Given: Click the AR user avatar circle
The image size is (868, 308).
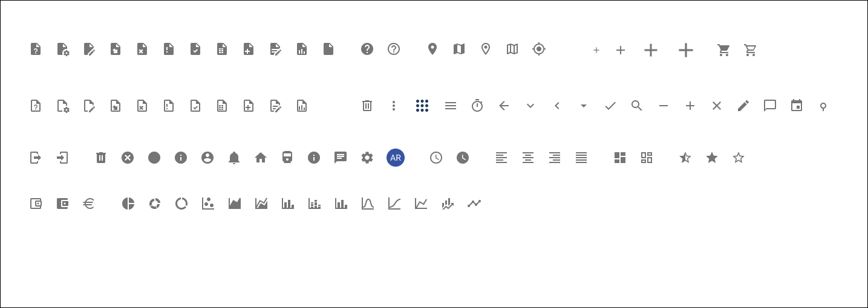Looking at the screenshot, I should tap(396, 158).
